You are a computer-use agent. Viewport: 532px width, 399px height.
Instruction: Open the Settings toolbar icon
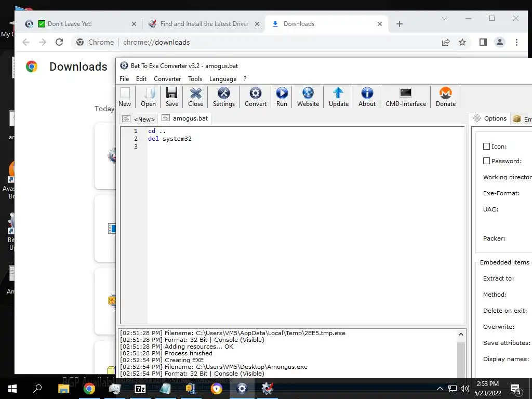click(223, 97)
